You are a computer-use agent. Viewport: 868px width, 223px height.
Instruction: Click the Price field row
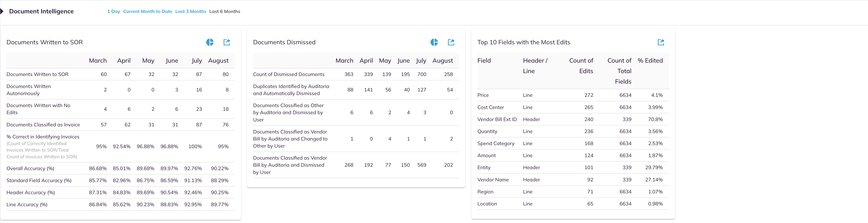573,95
